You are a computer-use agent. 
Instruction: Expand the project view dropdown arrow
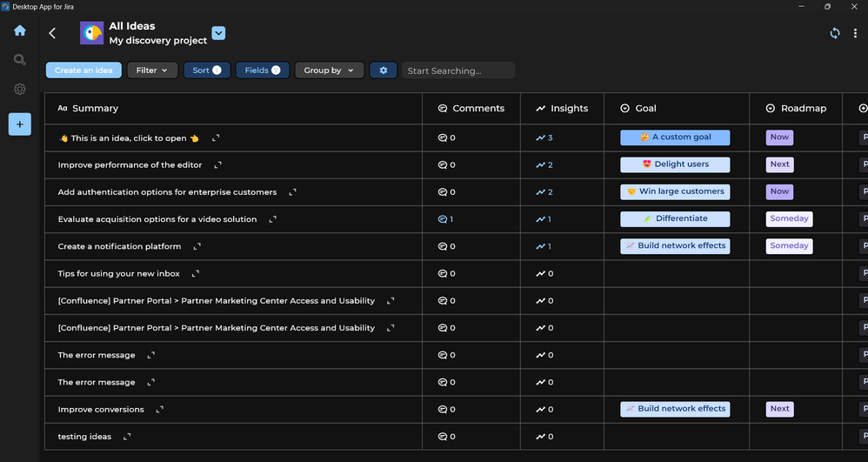218,33
